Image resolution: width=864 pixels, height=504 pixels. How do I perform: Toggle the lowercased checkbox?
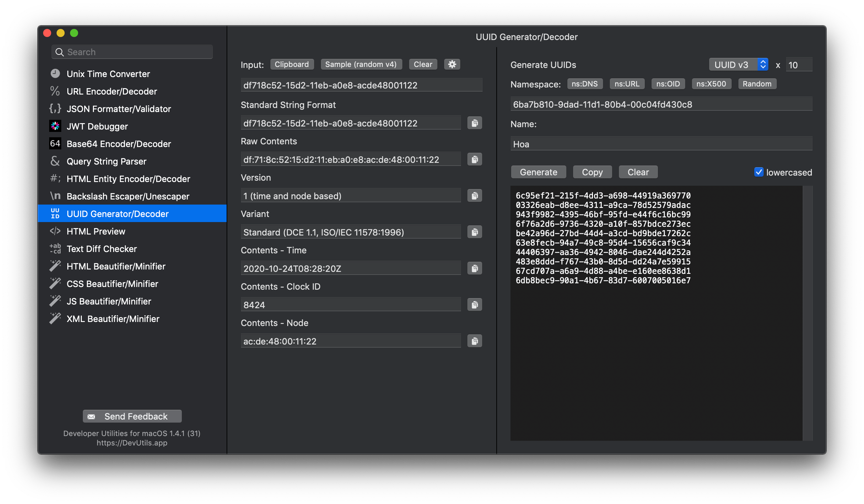(x=758, y=172)
